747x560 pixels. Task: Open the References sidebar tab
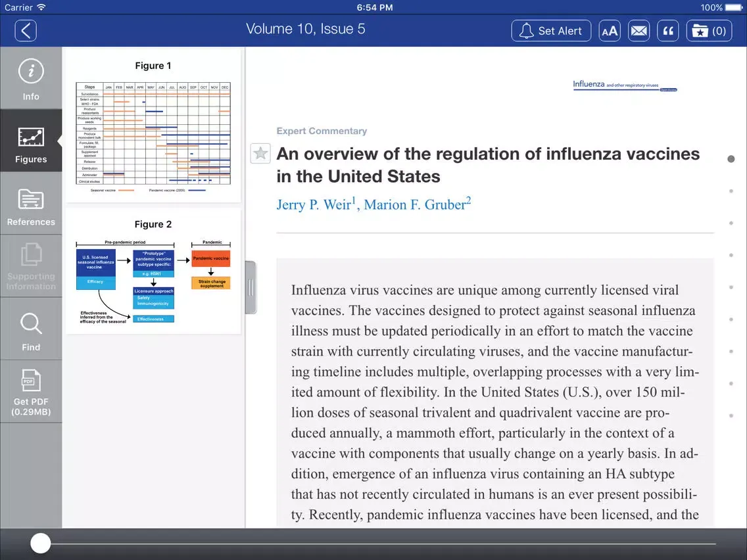pos(31,204)
